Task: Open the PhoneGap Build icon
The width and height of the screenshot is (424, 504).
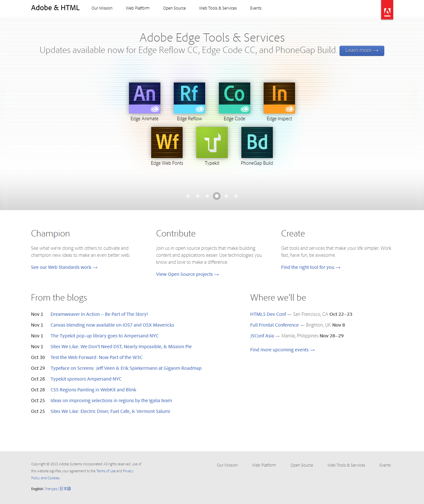Action: (257, 143)
